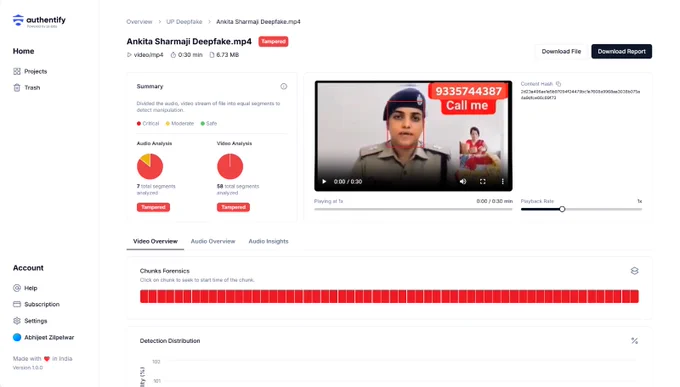Screen dimensions: 680x387
Task: Open the Settings page
Action: pyautogui.click(x=30, y=321)
